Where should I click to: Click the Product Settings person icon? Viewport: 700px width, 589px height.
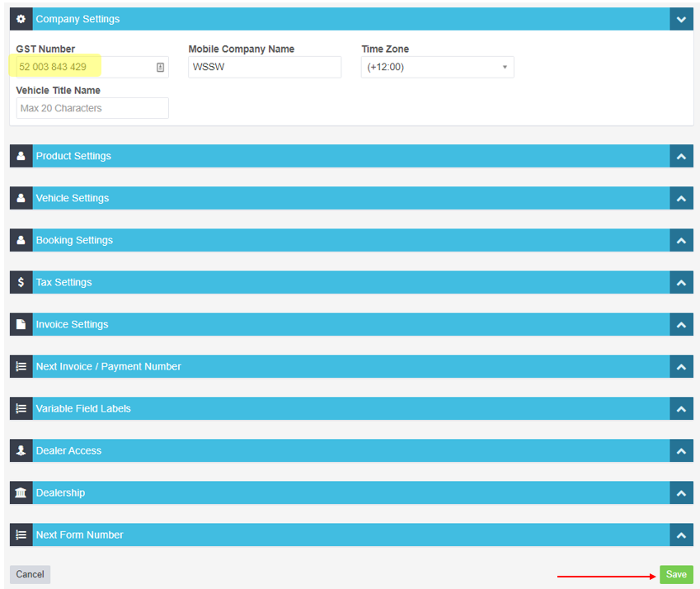click(x=21, y=156)
